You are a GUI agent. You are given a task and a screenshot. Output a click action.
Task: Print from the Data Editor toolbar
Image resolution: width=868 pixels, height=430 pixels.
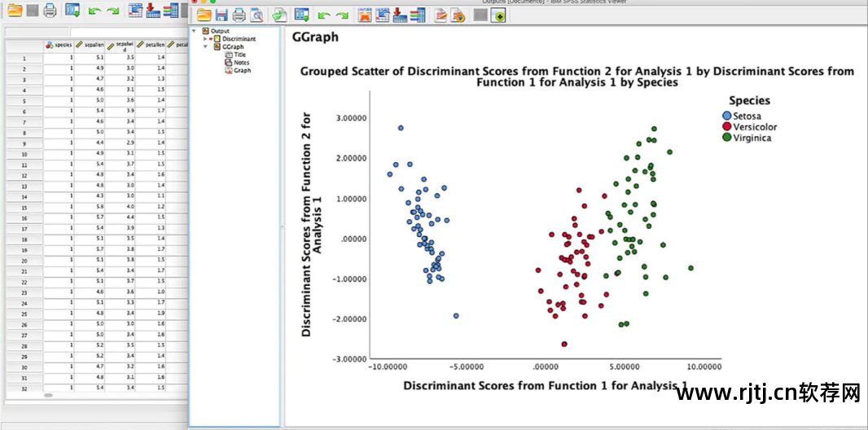(50, 10)
